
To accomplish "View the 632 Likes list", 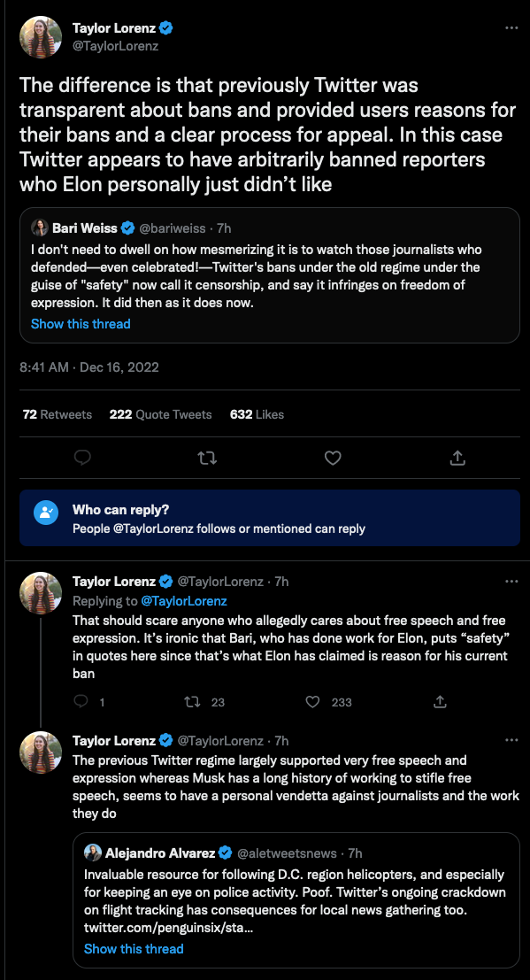I will tap(257, 414).
